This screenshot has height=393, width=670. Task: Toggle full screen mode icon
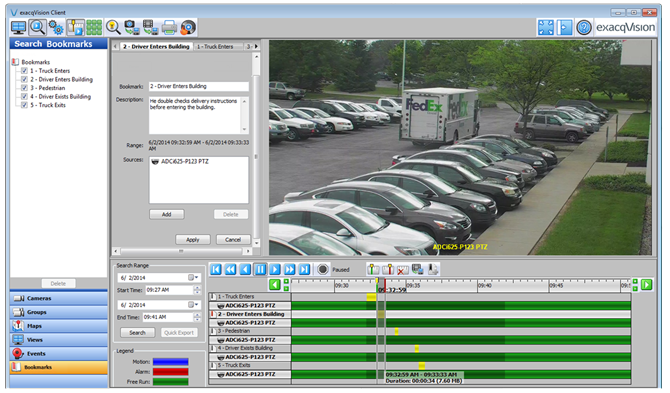coord(546,28)
